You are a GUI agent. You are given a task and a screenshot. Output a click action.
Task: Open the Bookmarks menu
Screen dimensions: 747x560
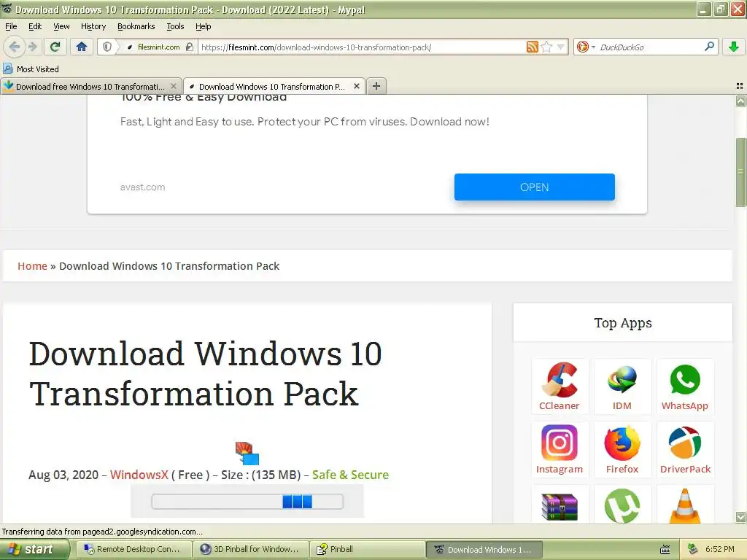click(136, 26)
